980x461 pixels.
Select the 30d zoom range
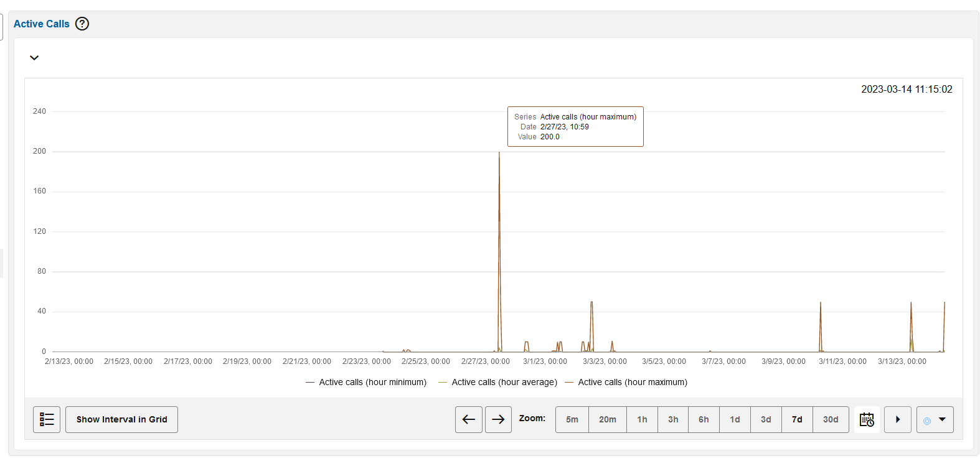coord(831,419)
